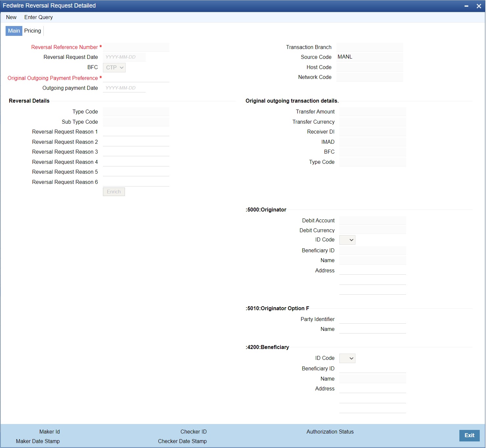The width and height of the screenshot is (486, 448).
Task: Click the Transfer Currency field
Action: pyautogui.click(x=373, y=122)
